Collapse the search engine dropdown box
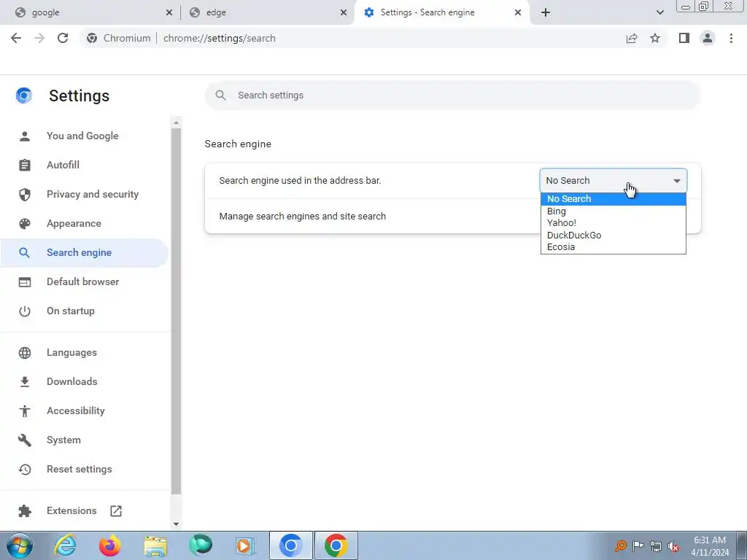747x560 pixels. (613, 181)
